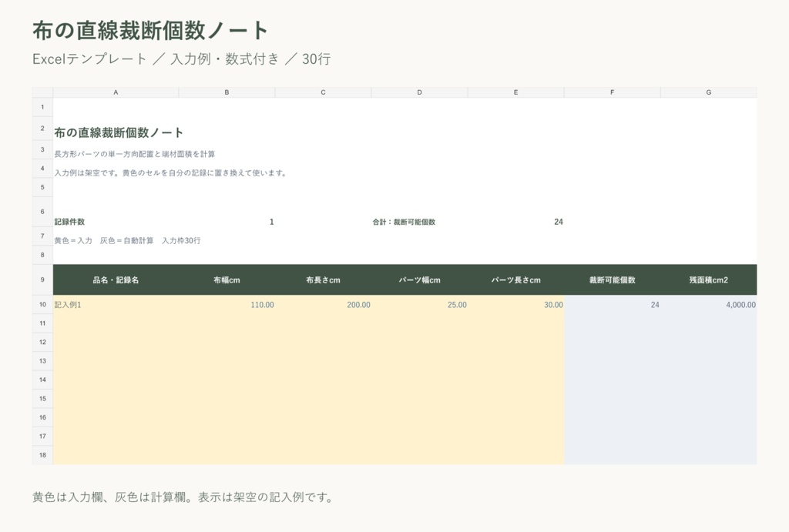Image resolution: width=789 pixels, height=532 pixels.
Task: Click the 入力例は架空です note cell
Action: pyautogui.click(x=170, y=173)
